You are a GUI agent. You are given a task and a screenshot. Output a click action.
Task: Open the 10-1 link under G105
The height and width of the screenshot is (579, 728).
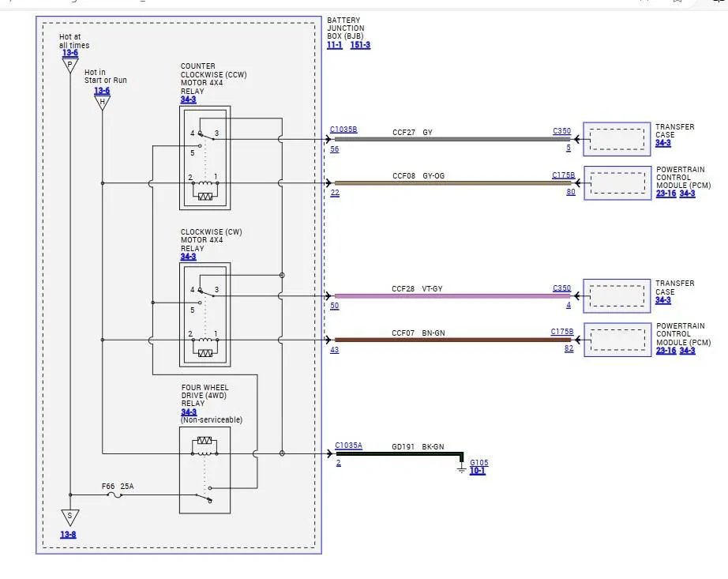477,471
